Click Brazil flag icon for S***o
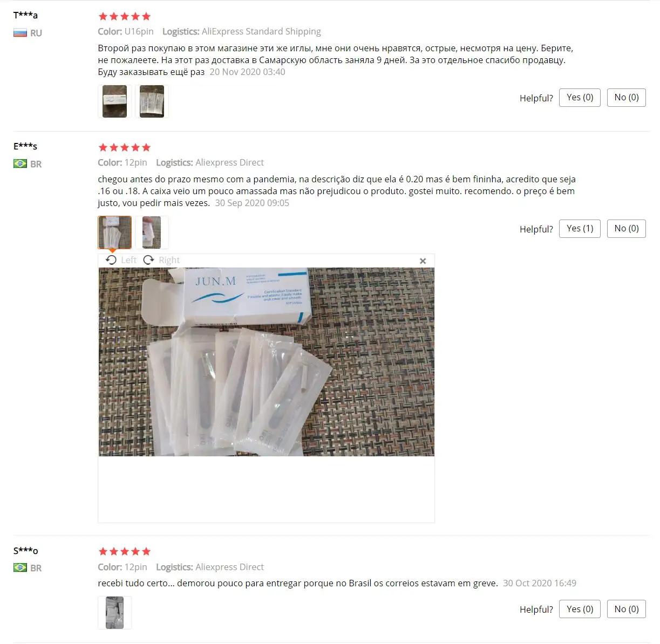This screenshot has width=660, height=644. click(20, 567)
